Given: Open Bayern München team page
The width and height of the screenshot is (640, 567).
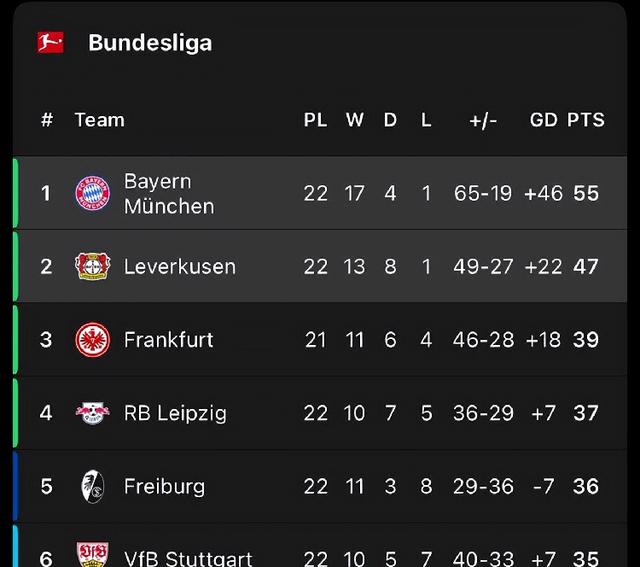Looking at the screenshot, I should click(x=169, y=193).
